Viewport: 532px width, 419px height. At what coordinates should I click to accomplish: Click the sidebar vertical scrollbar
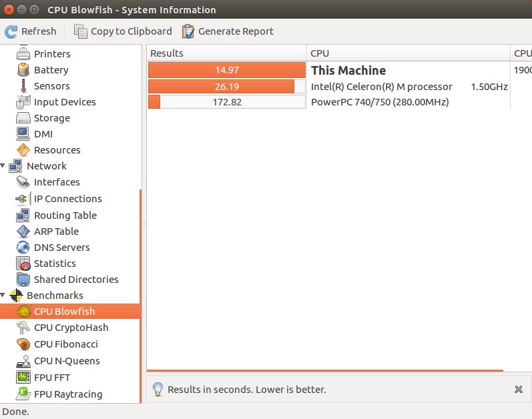[x=140, y=294]
